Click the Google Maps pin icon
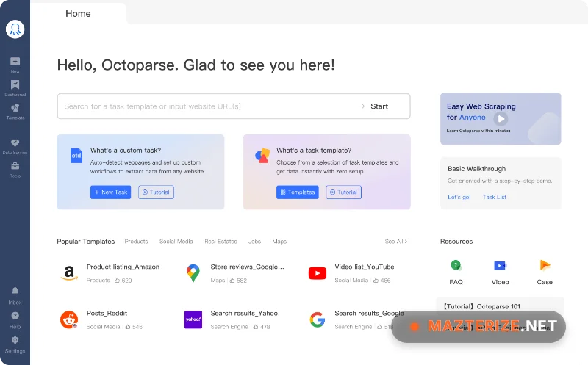The image size is (588, 365). (x=193, y=273)
